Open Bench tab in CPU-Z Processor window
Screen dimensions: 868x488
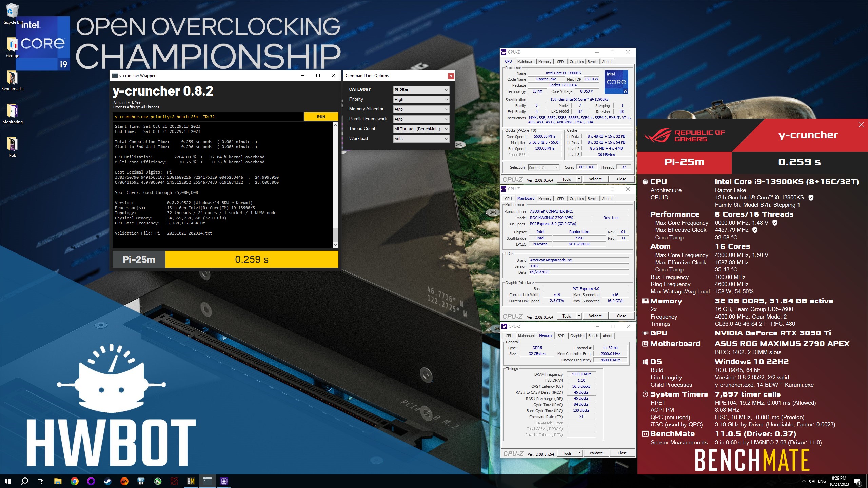coord(593,62)
